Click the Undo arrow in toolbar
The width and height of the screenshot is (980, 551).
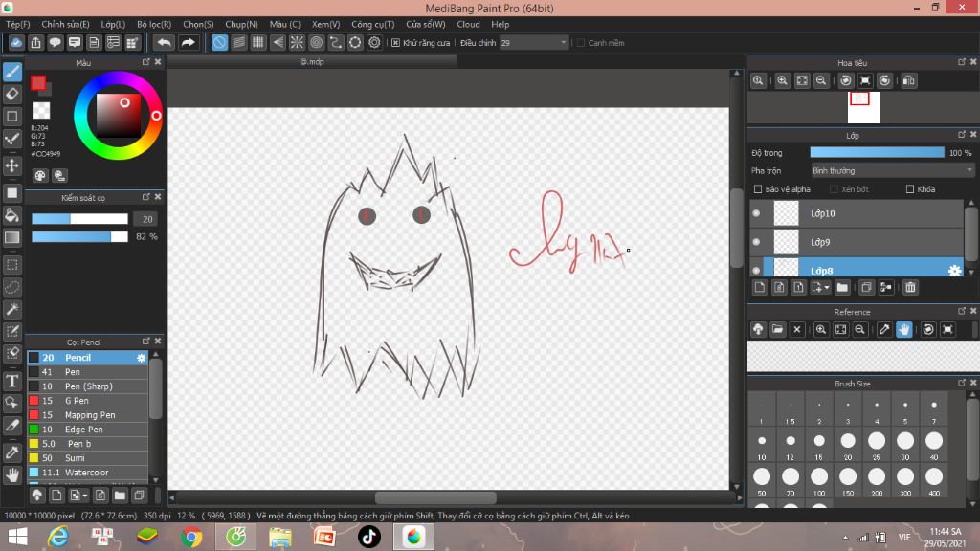164,42
